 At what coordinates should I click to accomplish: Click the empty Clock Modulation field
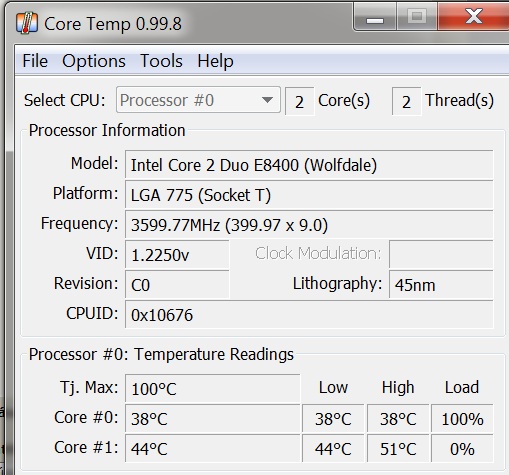pyautogui.click(x=441, y=254)
